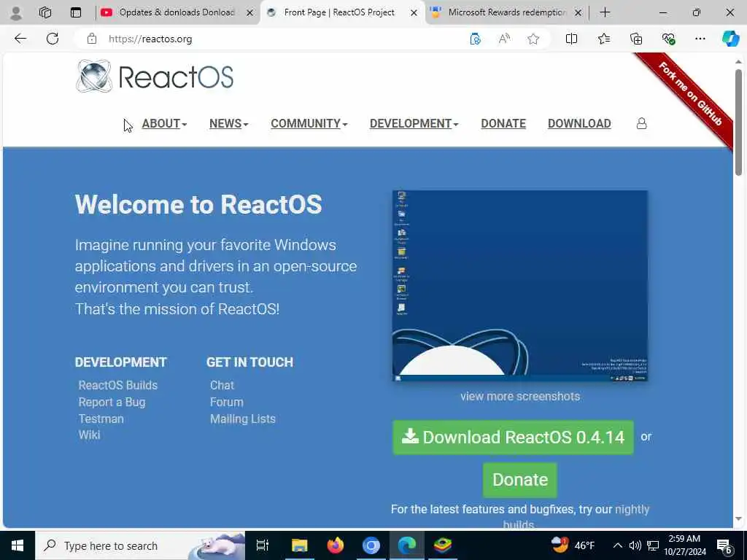This screenshot has height=560, width=747.
Task: Open the shopping tag icon in address bar
Action: pyautogui.click(x=474, y=39)
